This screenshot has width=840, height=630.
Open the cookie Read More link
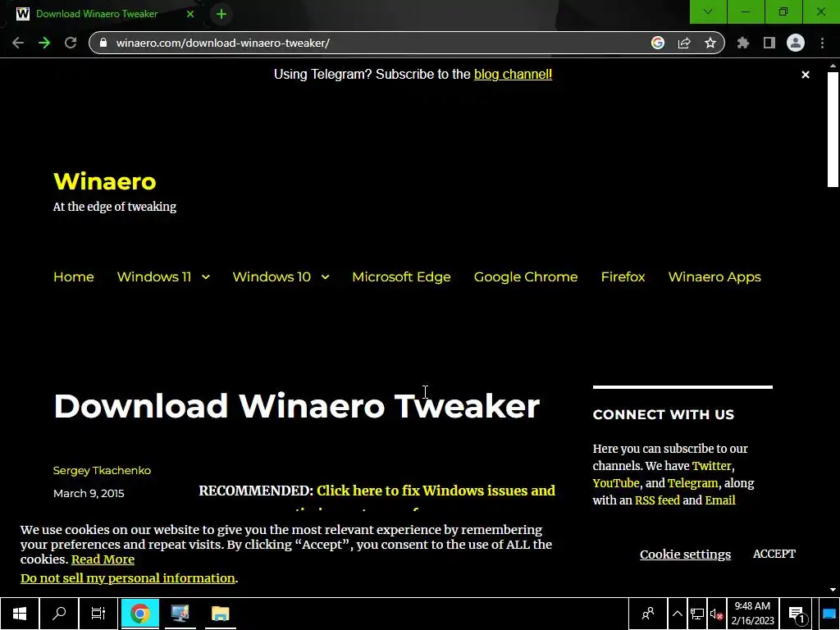(x=103, y=559)
